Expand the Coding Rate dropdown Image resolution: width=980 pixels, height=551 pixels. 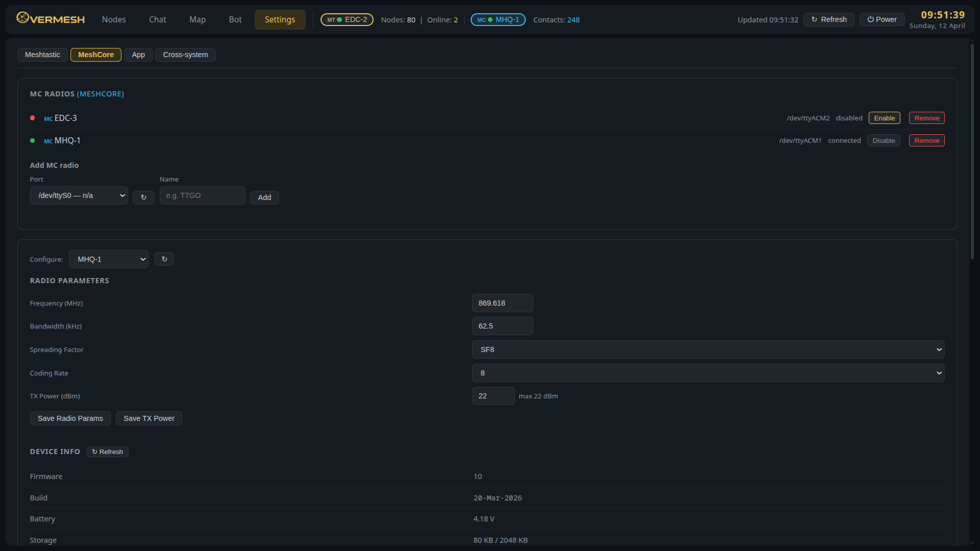(x=708, y=373)
